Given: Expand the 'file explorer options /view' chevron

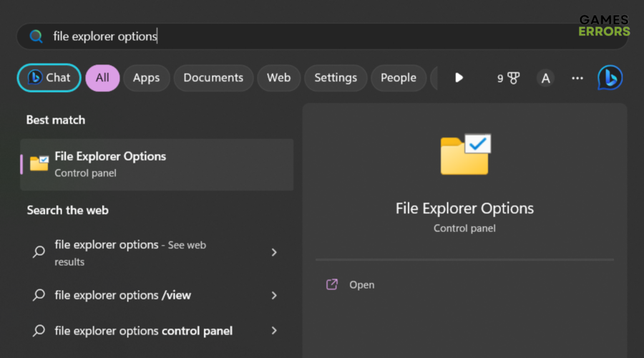Looking at the screenshot, I should pyautogui.click(x=274, y=295).
